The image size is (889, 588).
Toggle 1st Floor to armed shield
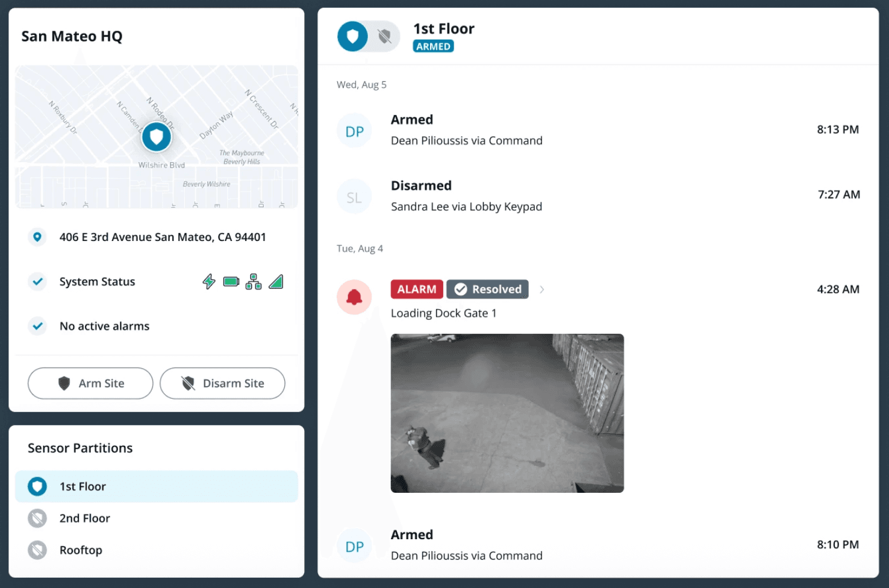click(353, 36)
